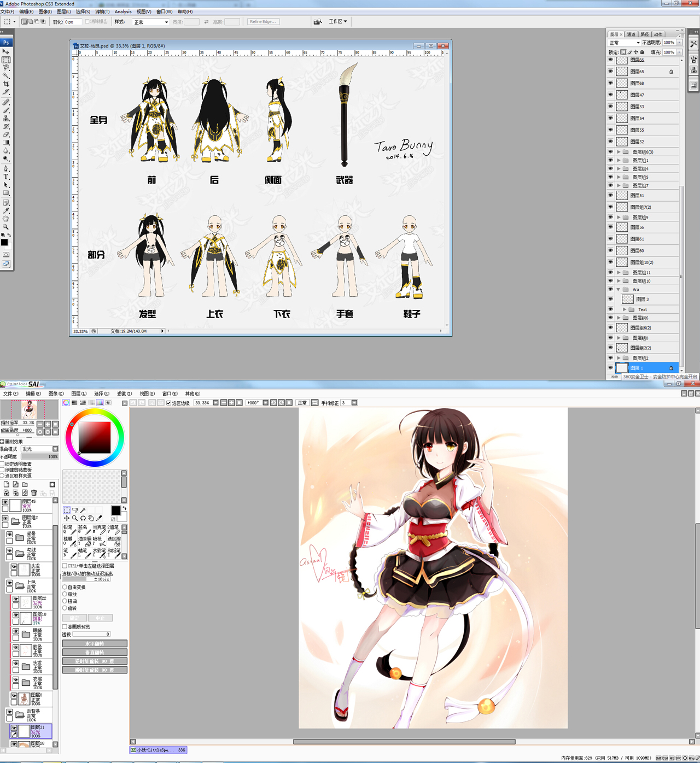700x763 pixels.
Task: Open SAI 其他(O) menu
Action: [x=192, y=394]
